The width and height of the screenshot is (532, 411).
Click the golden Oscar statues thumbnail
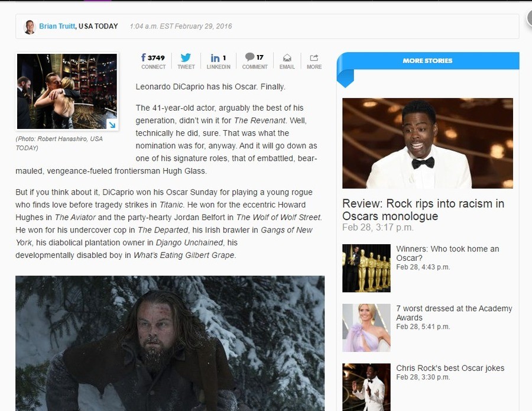366,268
